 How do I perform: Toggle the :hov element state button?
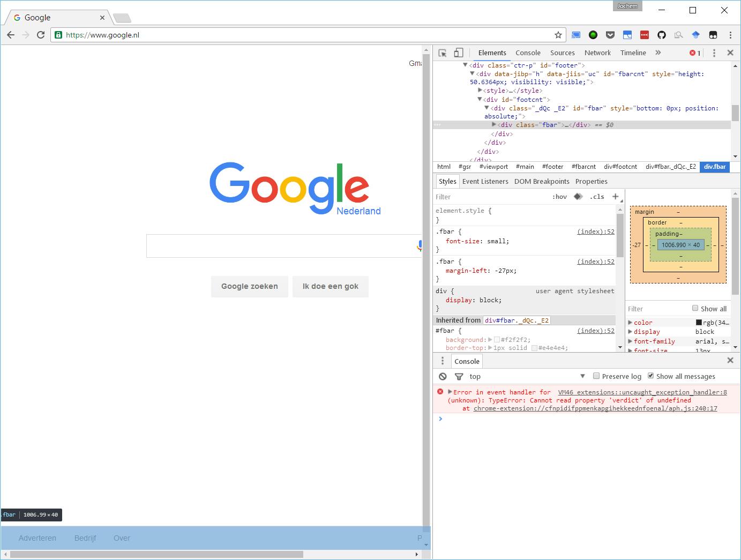click(x=559, y=197)
